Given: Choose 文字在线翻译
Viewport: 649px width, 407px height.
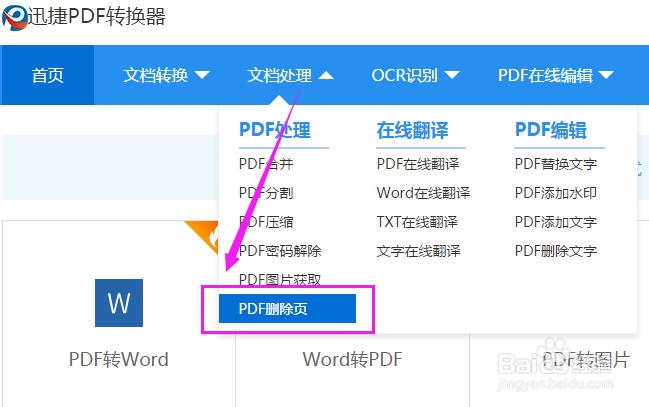Looking at the screenshot, I should pos(418,251).
